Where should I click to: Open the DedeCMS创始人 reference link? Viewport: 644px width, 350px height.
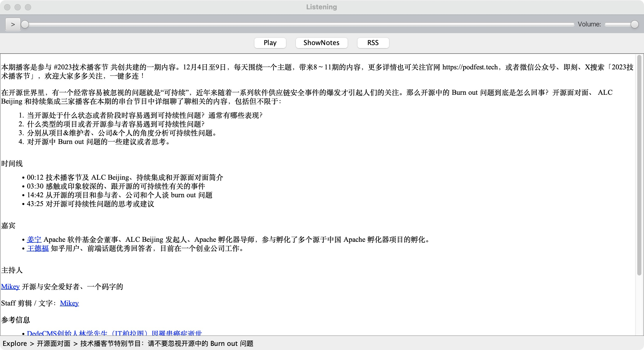point(114,333)
